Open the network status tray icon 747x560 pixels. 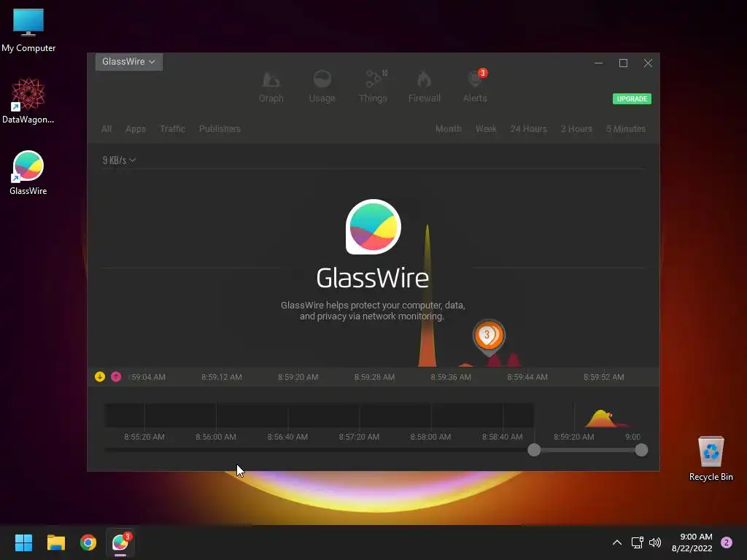[637, 542]
